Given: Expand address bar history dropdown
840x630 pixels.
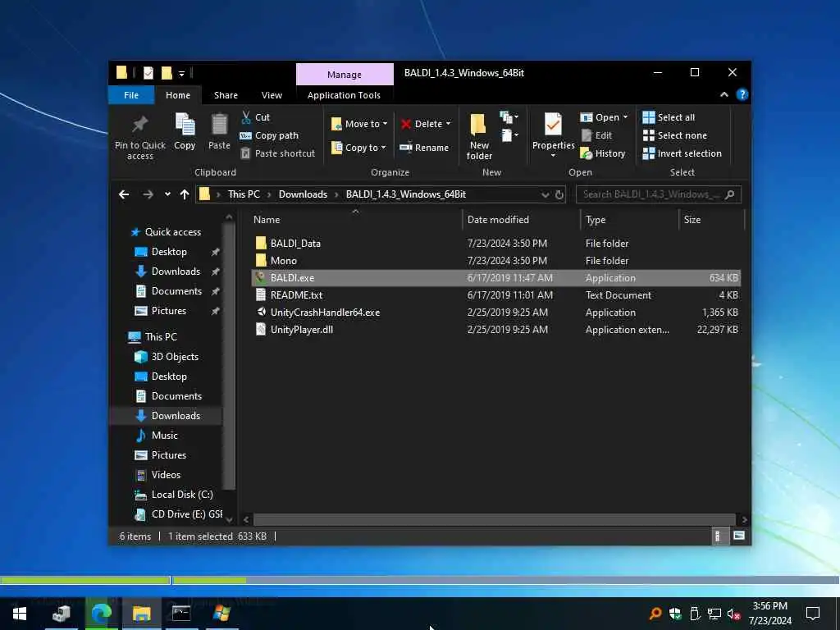Looking at the screenshot, I should 545,194.
